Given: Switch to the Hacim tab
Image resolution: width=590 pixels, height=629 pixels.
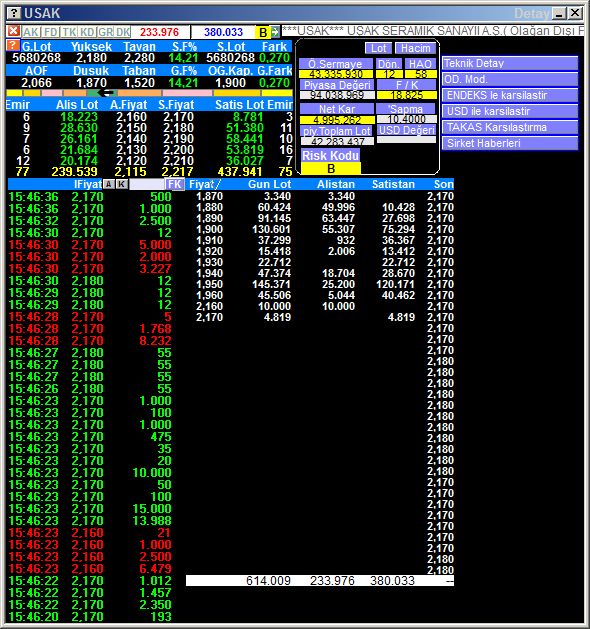Looking at the screenshot, I should pyautogui.click(x=416, y=48).
